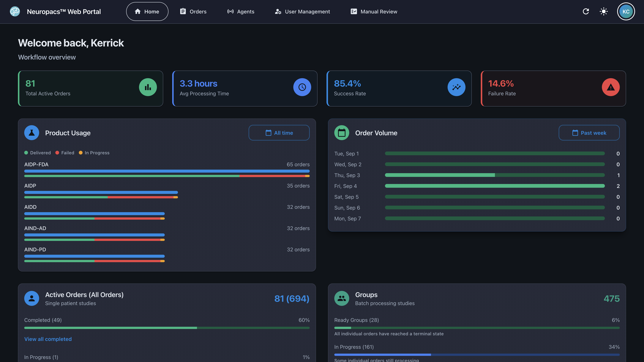Open the User Management tab

coord(302,12)
